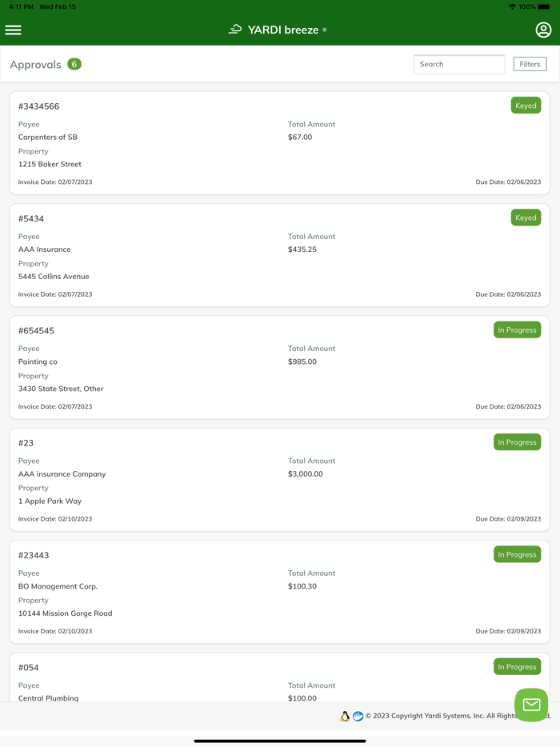560x747 pixels.
Task: Click the Linux penguin icon in the footer
Action: (x=344, y=716)
